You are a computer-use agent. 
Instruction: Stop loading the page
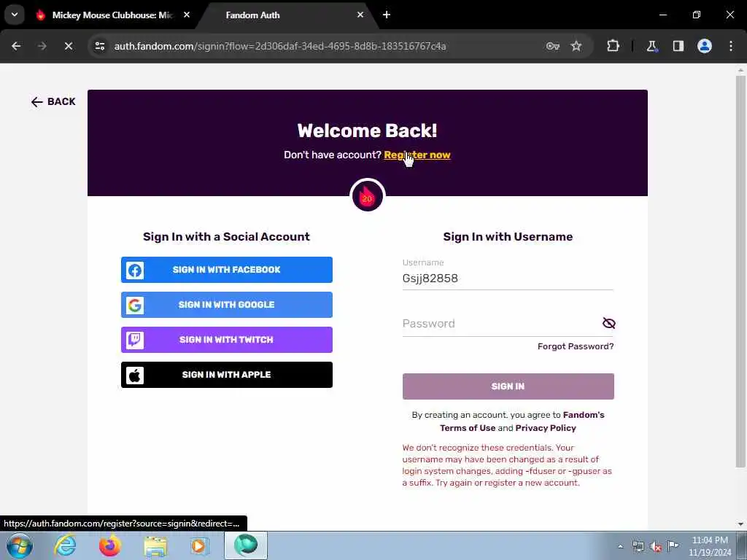pos(69,46)
